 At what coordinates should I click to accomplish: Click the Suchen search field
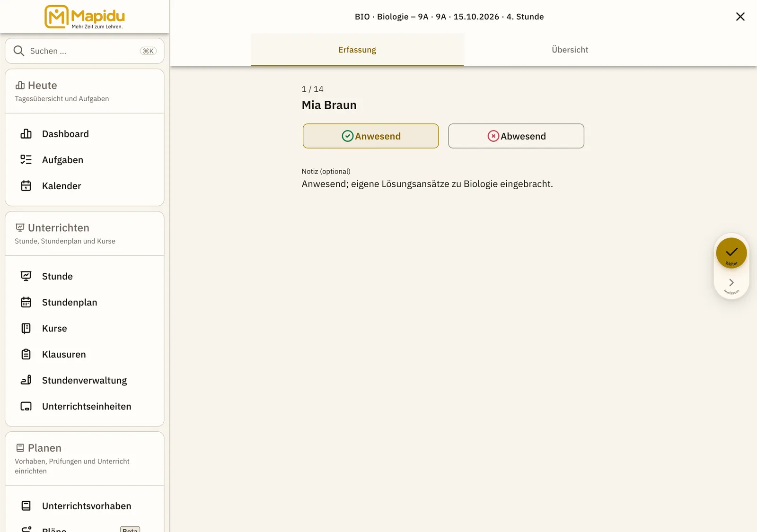[85, 51]
